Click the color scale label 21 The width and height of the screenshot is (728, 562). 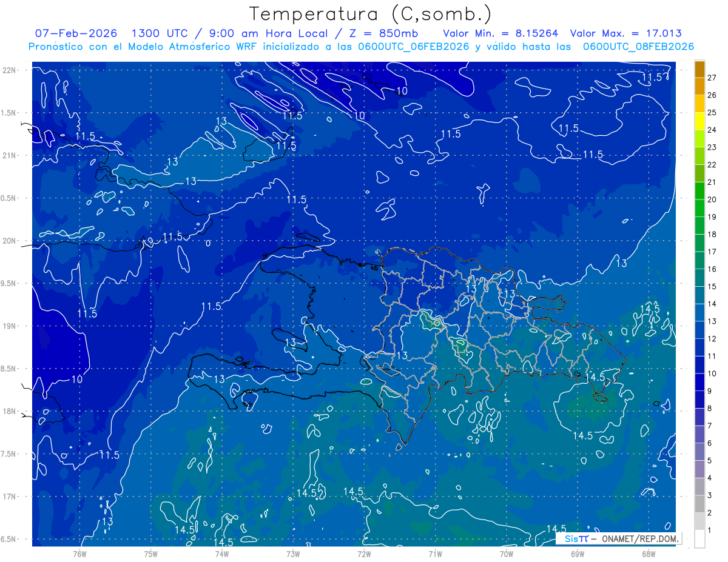point(712,182)
